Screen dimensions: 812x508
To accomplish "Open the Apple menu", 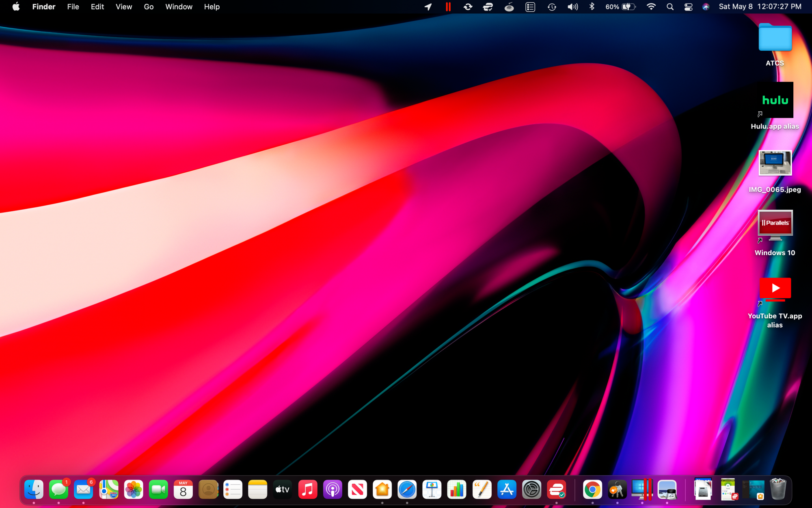I will (16, 7).
